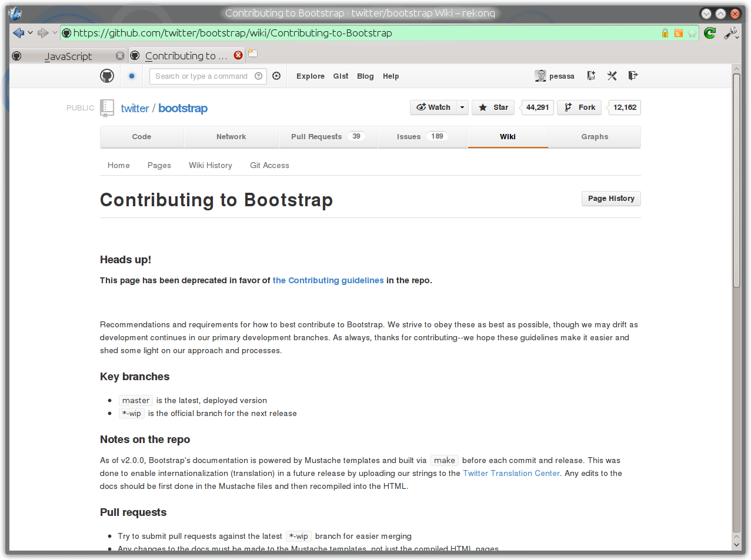Open the Gist link in header
This screenshot has width=751, height=560.
341,76
